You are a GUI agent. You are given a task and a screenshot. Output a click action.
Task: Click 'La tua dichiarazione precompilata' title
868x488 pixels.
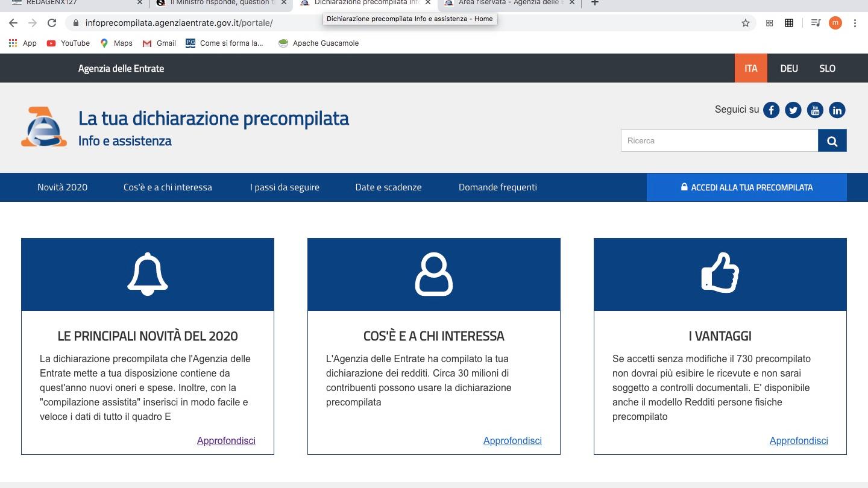coord(213,117)
